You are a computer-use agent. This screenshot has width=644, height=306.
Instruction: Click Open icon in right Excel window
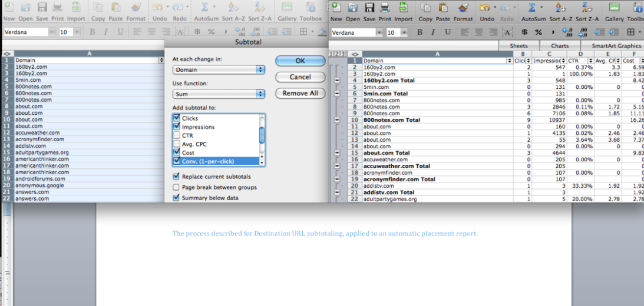point(352,8)
